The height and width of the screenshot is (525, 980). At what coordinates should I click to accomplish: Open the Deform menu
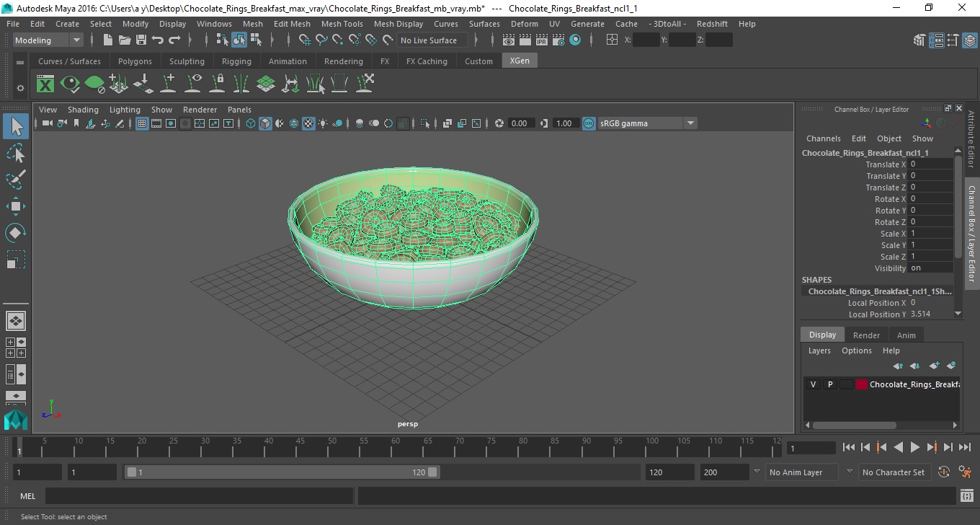pos(524,24)
